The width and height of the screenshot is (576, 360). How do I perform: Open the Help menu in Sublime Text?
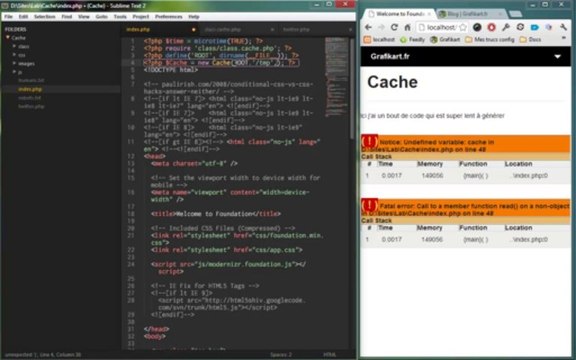[x=194, y=17]
